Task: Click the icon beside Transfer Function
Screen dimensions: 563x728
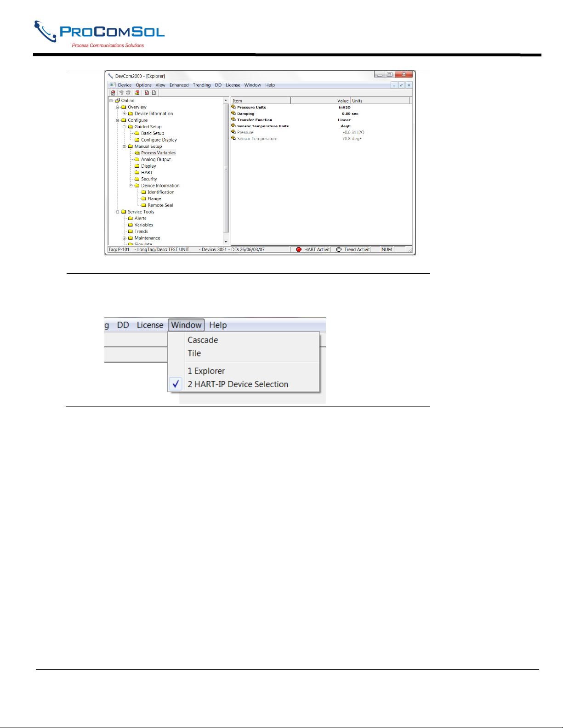Action: [233, 119]
